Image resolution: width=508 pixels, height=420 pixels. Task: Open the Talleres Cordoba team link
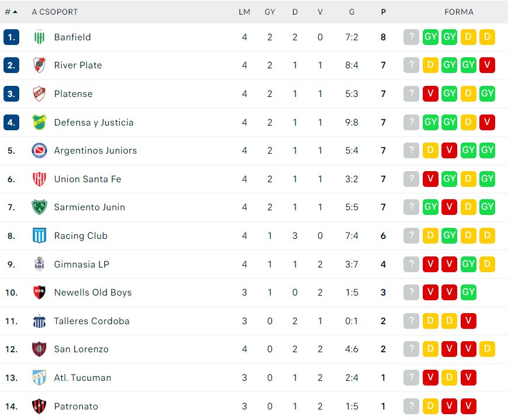point(92,321)
